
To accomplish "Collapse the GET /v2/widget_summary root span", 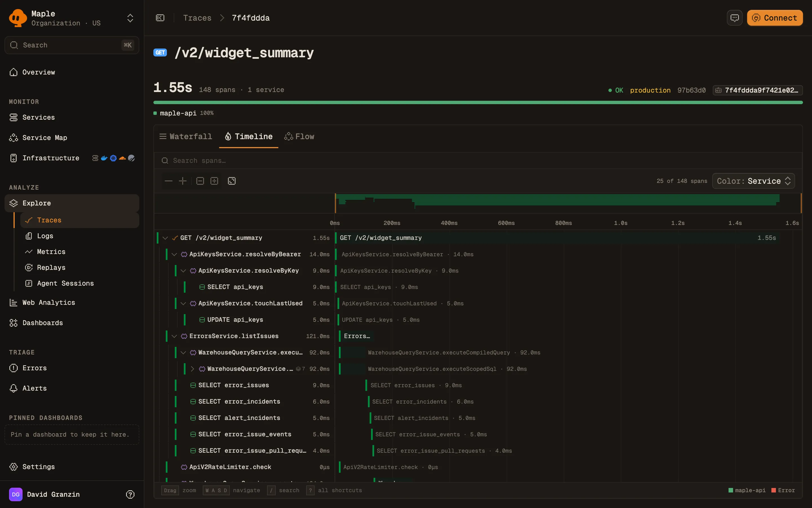I will pyautogui.click(x=165, y=238).
